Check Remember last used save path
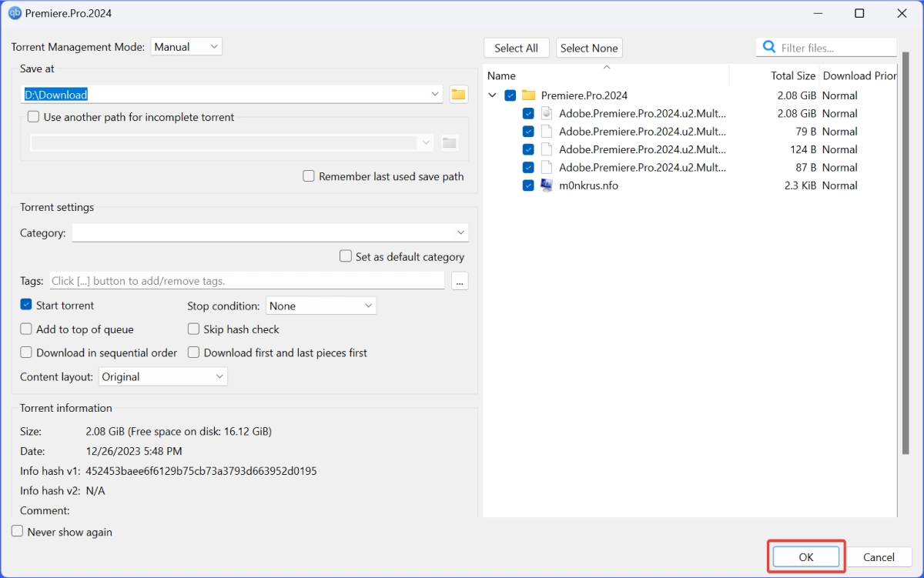 [x=309, y=176]
